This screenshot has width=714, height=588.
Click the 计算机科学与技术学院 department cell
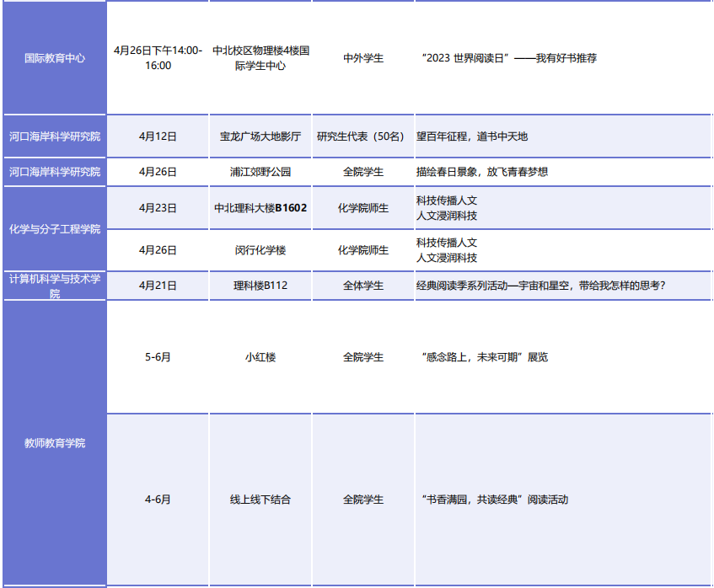(55, 286)
